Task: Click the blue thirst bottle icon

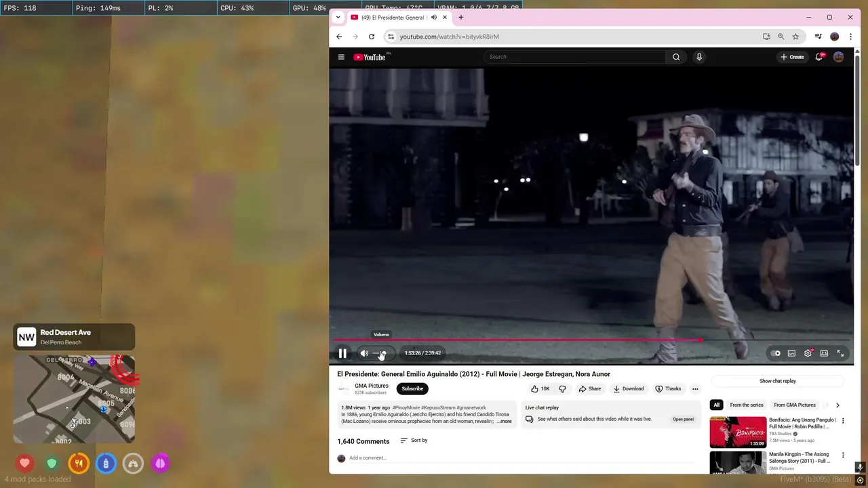Action: 106,464
